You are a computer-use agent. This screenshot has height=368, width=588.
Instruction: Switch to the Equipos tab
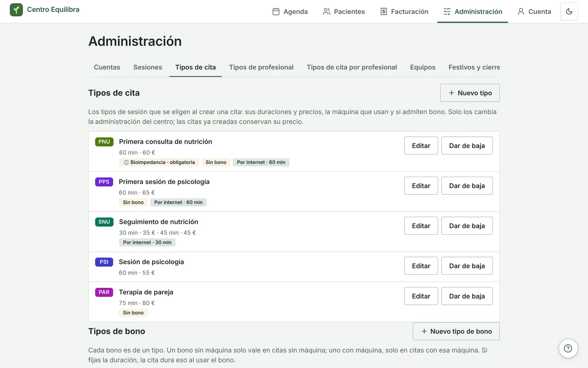tap(423, 67)
